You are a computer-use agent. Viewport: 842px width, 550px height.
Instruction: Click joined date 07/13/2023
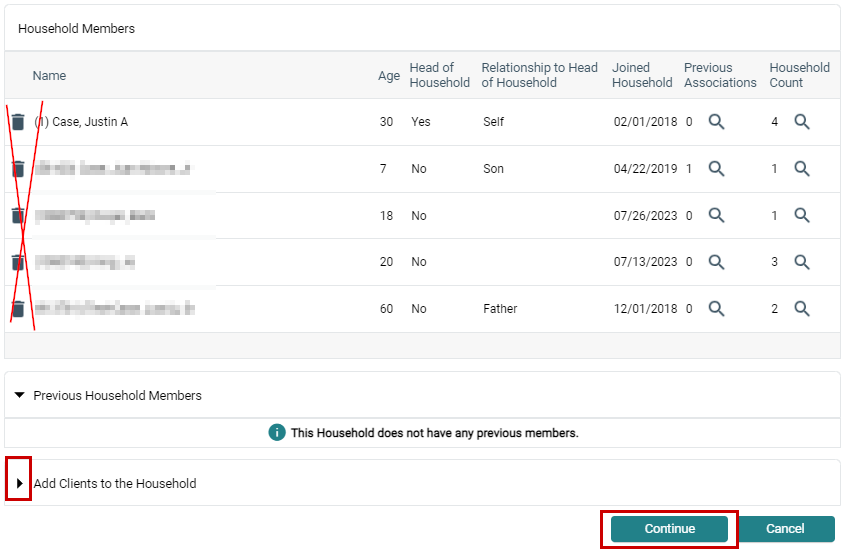[645, 262]
